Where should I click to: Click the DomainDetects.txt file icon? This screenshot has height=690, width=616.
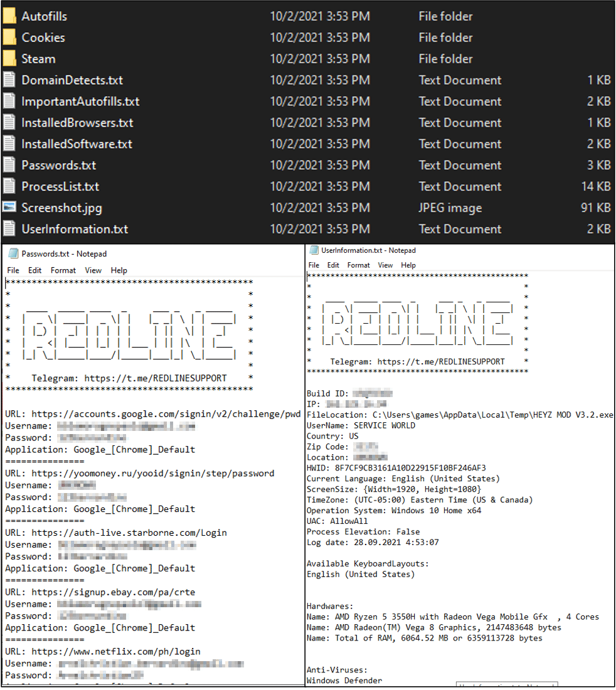click(9, 80)
